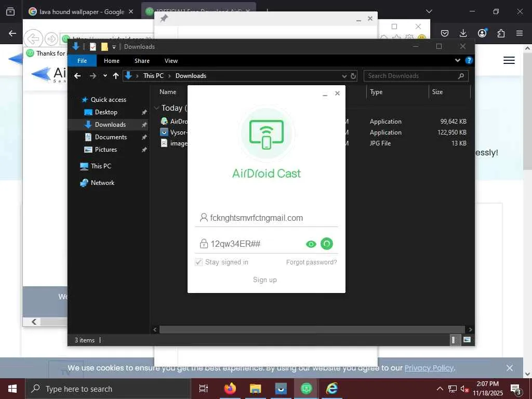Click the pin icon in background window

pyautogui.click(x=164, y=19)
